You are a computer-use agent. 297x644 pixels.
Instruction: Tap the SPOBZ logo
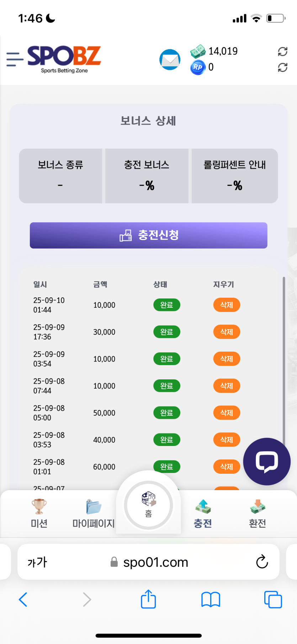point(64,59)
